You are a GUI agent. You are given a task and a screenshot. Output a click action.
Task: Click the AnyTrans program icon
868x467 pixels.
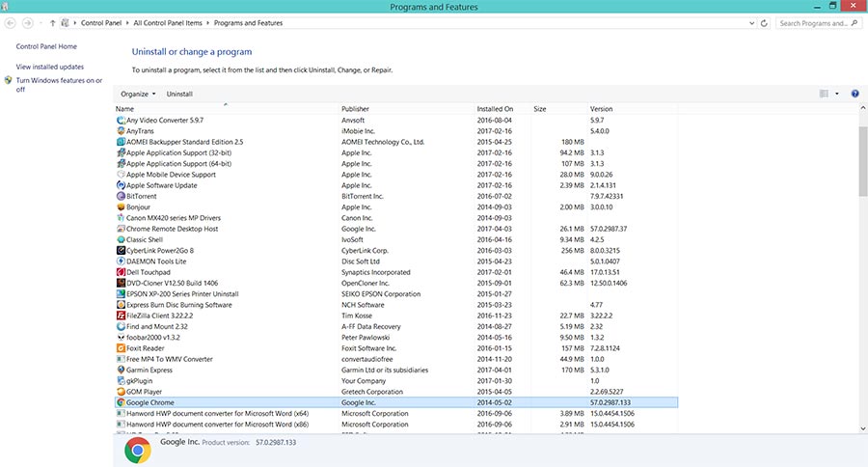[x=121, y=130]
